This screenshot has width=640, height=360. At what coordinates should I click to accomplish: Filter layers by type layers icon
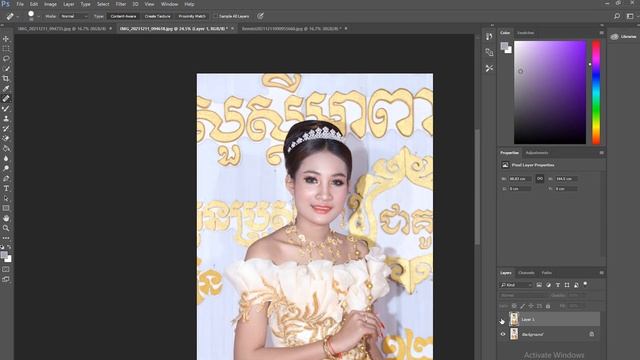click(558, 285)
